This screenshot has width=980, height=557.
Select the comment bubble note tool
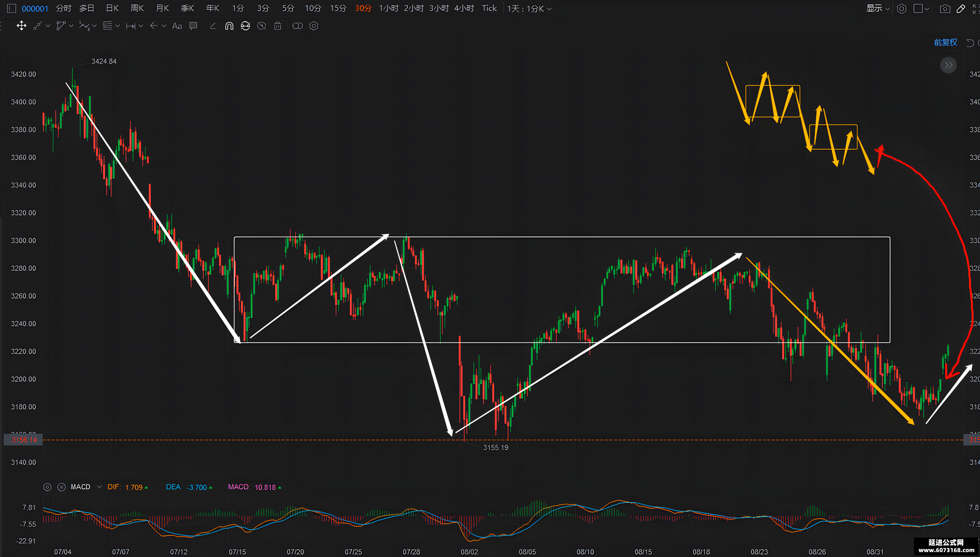pyautogui.click(x=193, y=26)
